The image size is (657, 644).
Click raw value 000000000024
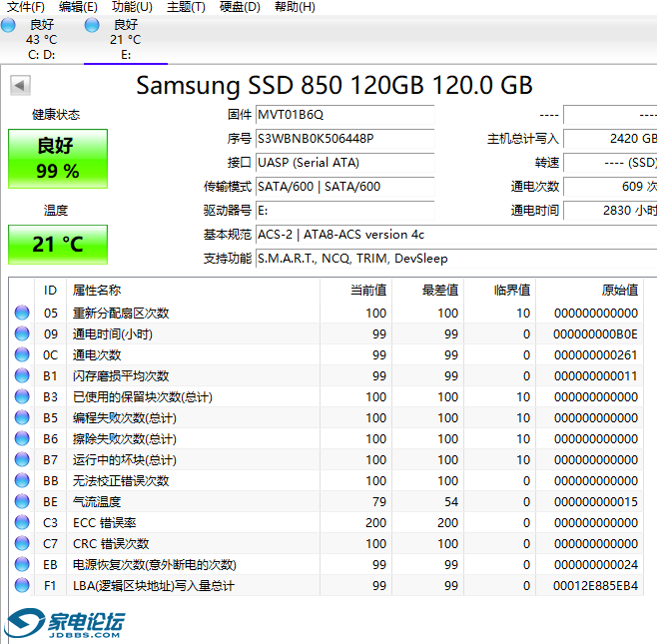click(595, 564)
